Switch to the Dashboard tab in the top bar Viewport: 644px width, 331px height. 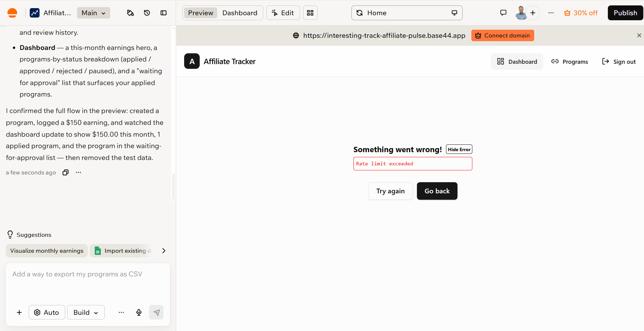(x=240, y=13)
